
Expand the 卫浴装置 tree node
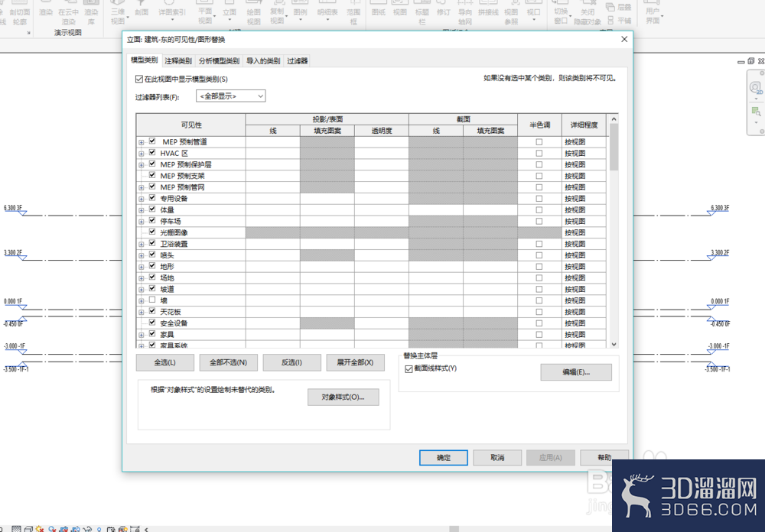coord(142,245)
